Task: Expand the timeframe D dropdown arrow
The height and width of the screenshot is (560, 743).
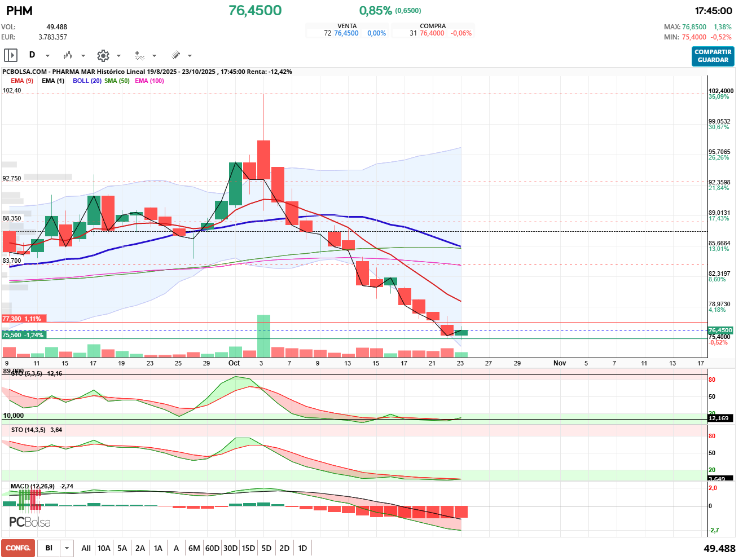Action: 47,56
